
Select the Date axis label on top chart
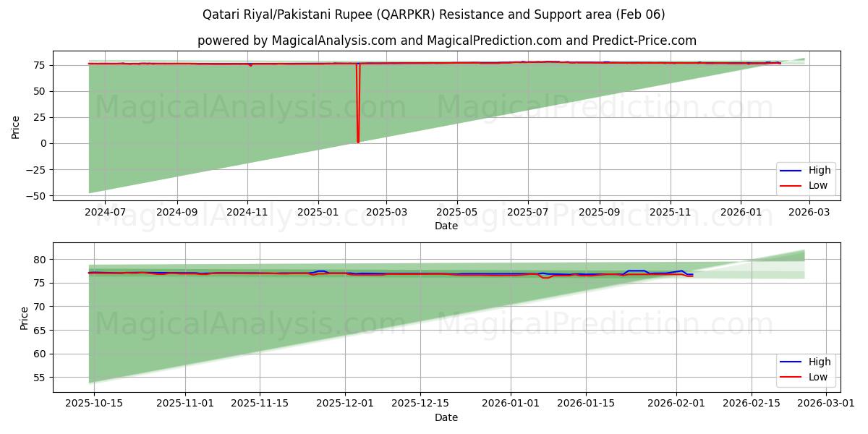tap(447, 226)
